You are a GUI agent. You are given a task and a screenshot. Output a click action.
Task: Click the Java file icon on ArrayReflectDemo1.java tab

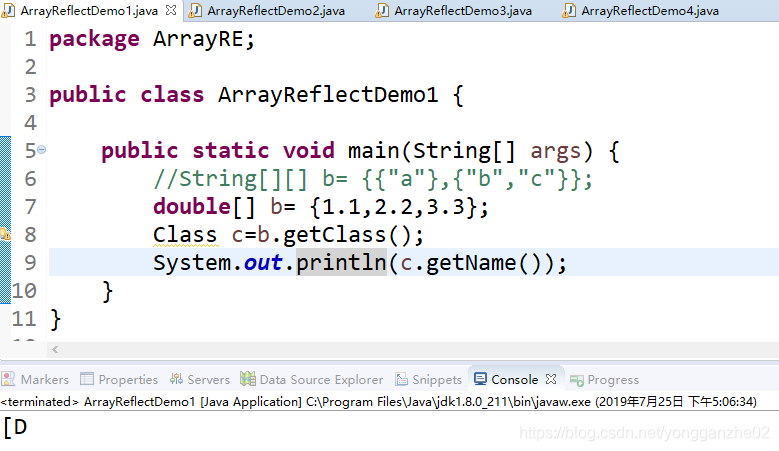8,10
